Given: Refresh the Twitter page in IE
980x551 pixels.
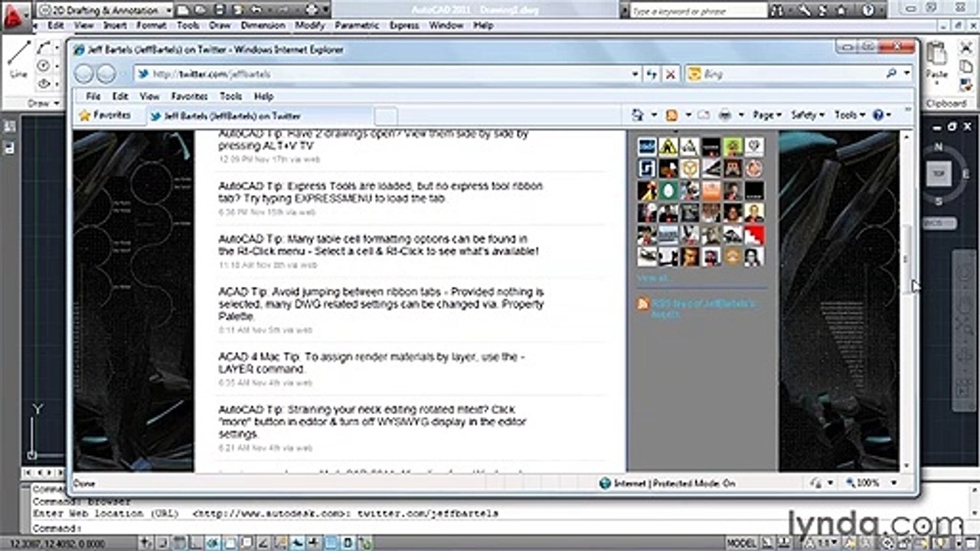Looking at the screenshot, I should pyautogui.click(x=652, y=74).
